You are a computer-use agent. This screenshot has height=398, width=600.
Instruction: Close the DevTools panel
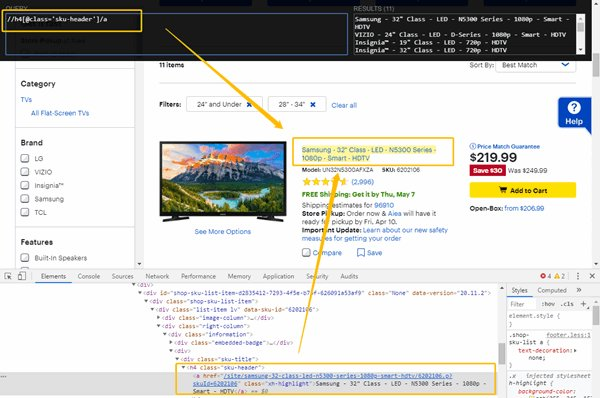coord(592,276)
